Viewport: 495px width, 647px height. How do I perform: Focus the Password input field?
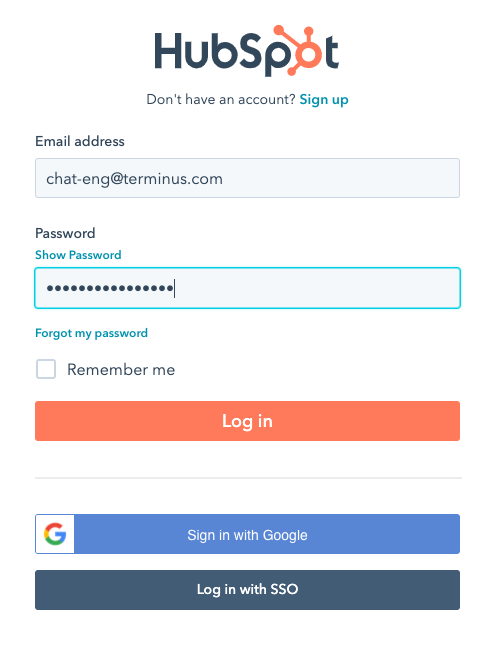click(248, 288)
